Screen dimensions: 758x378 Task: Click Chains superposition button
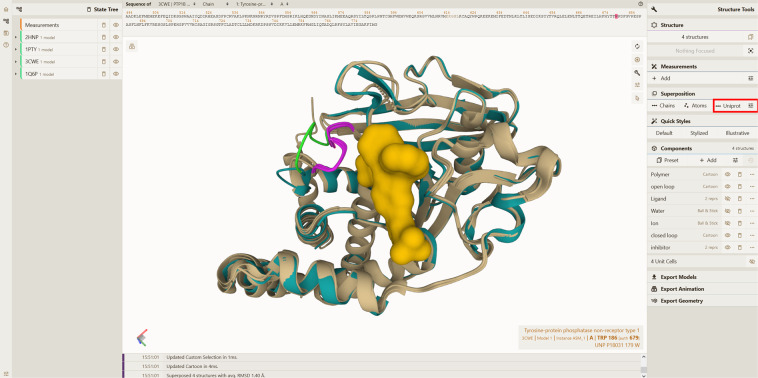pyautogui.click(x=663, y=105)
